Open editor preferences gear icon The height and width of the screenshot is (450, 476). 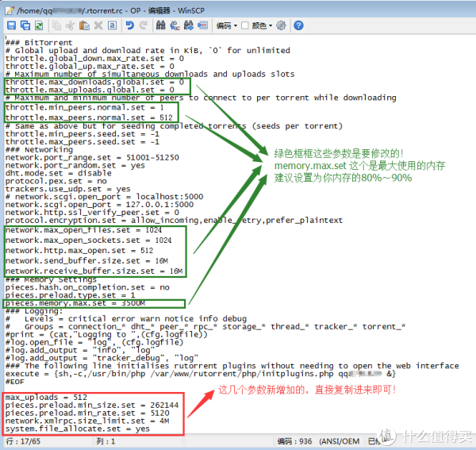pos(280,25)
